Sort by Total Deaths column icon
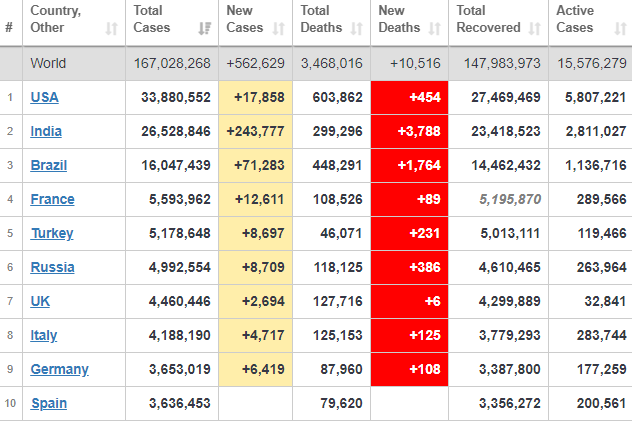632x421 pixels. [x=356, y=29]
